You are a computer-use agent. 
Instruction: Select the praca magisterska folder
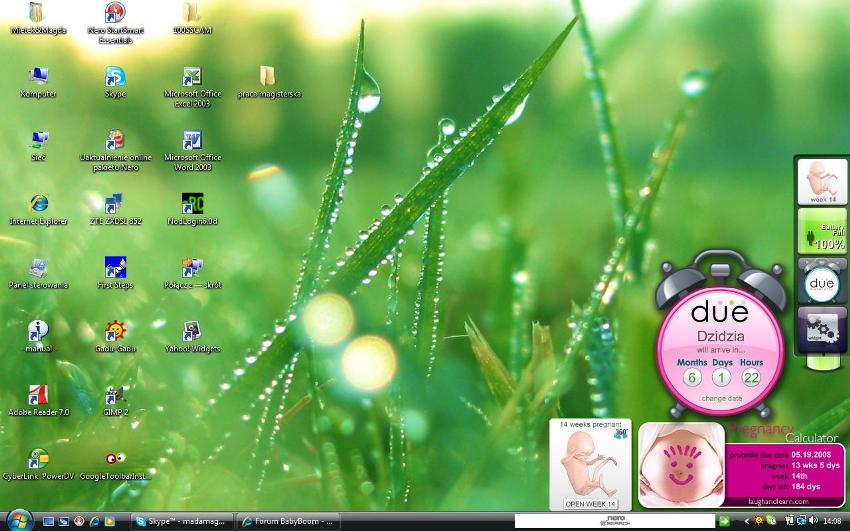tap(269, 78)
